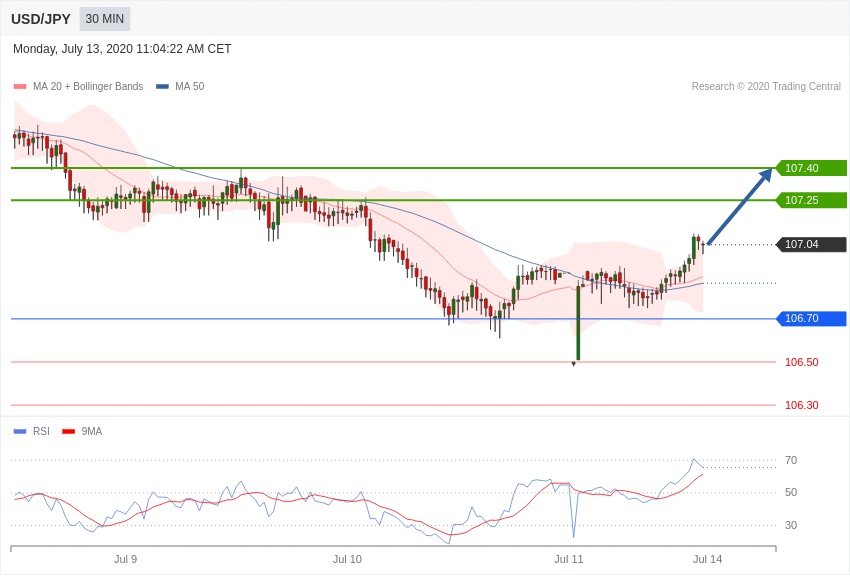The height and width of the screenshot is (576, 850).
Task: Click the Jul 10 date axis label
Action: (347, 559)
